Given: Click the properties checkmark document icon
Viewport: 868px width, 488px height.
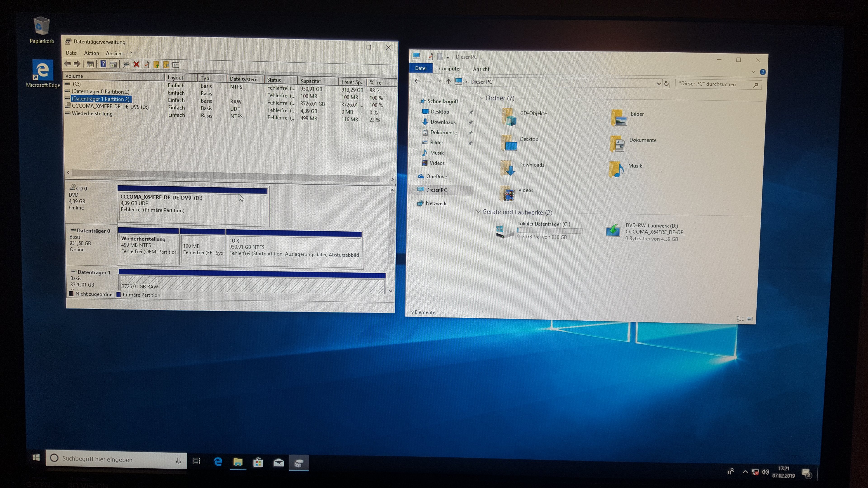Looking at the screenshot, I should click(146, 64).
